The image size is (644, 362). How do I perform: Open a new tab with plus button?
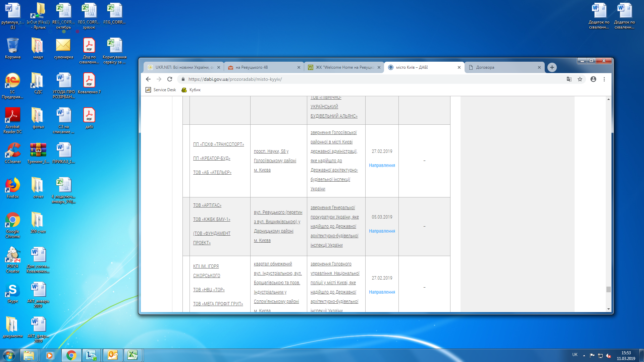point(552,67)
